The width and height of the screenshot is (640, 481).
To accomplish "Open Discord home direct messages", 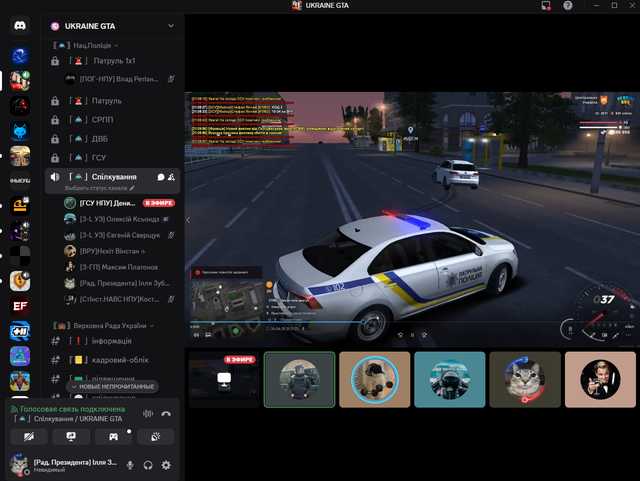I will pos(20,26).
